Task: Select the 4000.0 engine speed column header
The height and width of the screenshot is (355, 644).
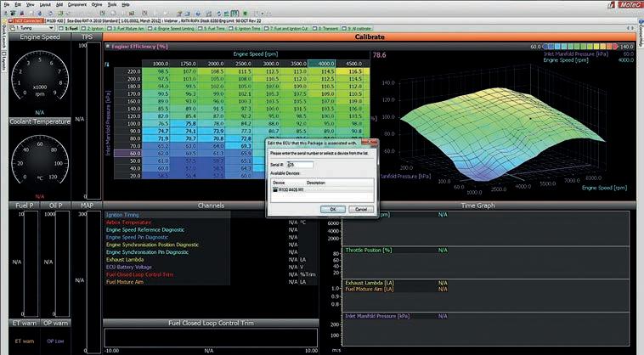Action: tap(322, 64)
